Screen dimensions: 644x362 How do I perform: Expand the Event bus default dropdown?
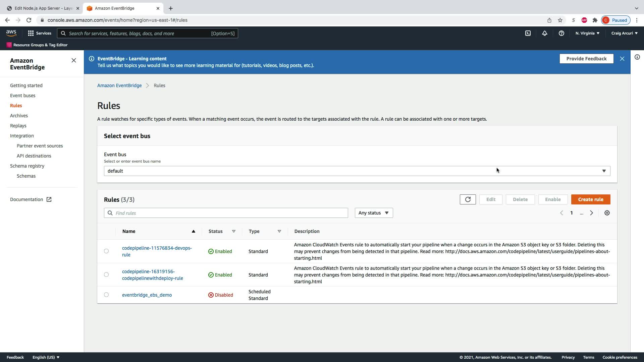(x=357, y=171)
